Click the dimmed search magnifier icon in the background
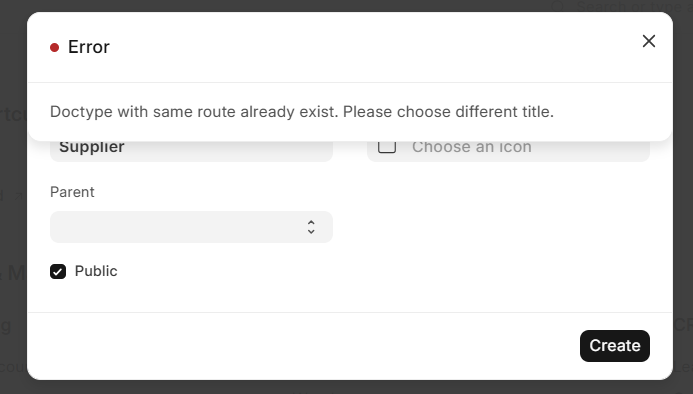Viewport: 693px width, 394px height. [558, 6]
